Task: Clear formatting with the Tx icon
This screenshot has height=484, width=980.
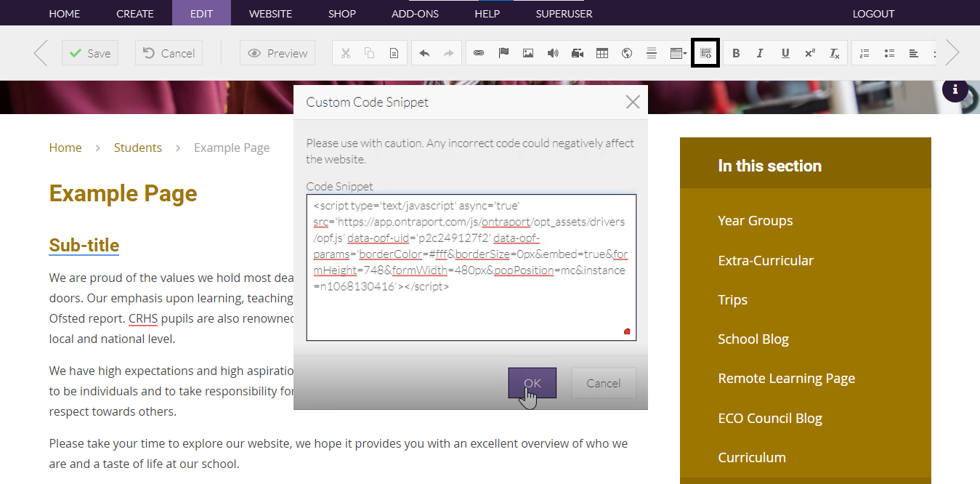Action: 835,52
